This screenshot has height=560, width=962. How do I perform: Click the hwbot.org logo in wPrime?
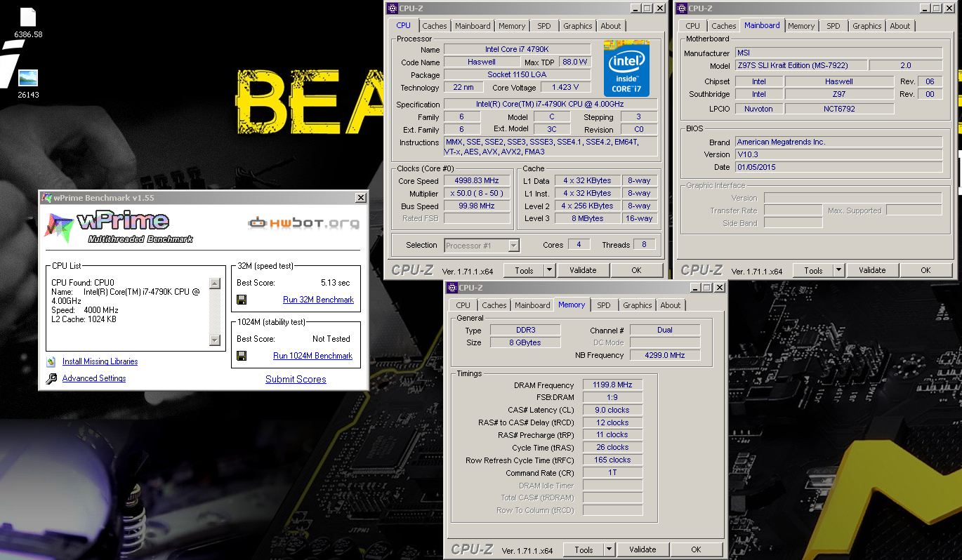[303, 223]
